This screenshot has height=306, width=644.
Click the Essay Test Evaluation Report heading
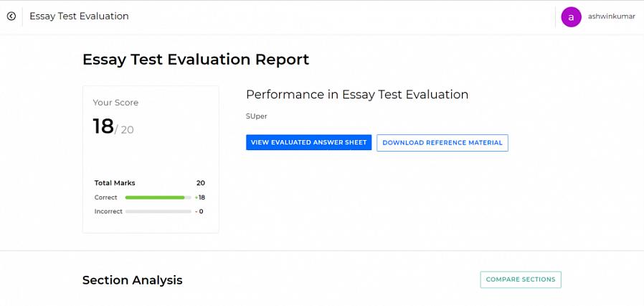click(x=196, y=59)
